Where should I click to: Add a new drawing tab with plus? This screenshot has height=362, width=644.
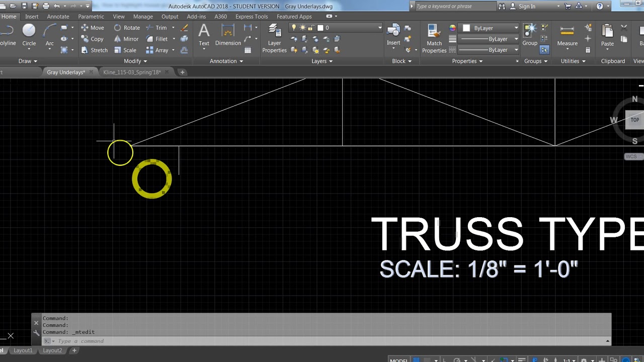click(182, 72)
